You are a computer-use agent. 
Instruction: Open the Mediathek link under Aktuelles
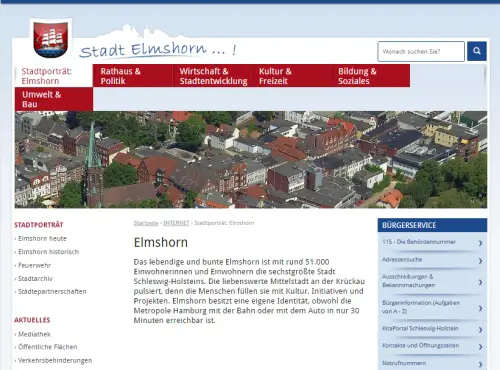[34, 334]
